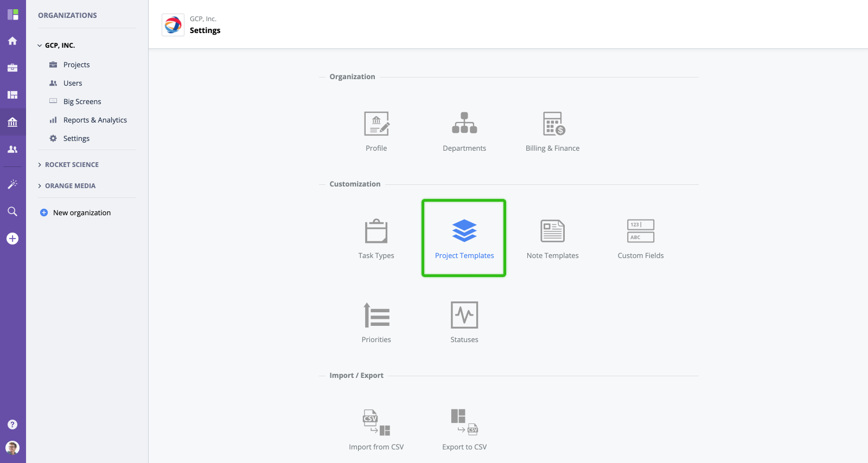Open Projects in the GCP, INC. menu
This screenshot has width=868, height=463.
pyautogui.click(x=76, y=65)
